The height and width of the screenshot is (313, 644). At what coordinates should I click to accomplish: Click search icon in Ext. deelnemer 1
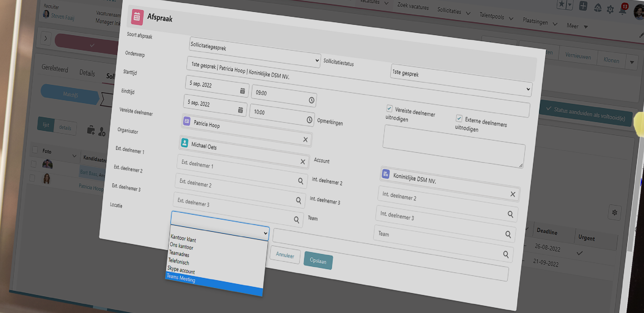(300, 181)
